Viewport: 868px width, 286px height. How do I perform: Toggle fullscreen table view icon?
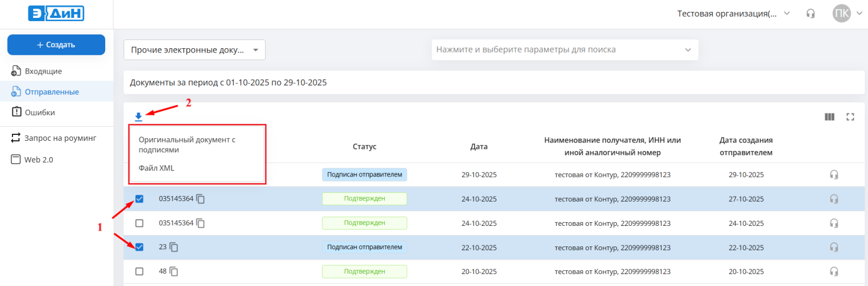pos(850,117)
